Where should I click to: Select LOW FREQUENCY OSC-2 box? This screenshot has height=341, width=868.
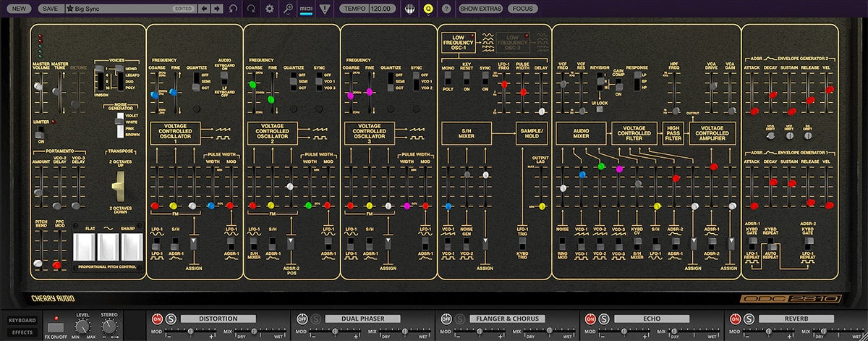[x=512, y=43]
